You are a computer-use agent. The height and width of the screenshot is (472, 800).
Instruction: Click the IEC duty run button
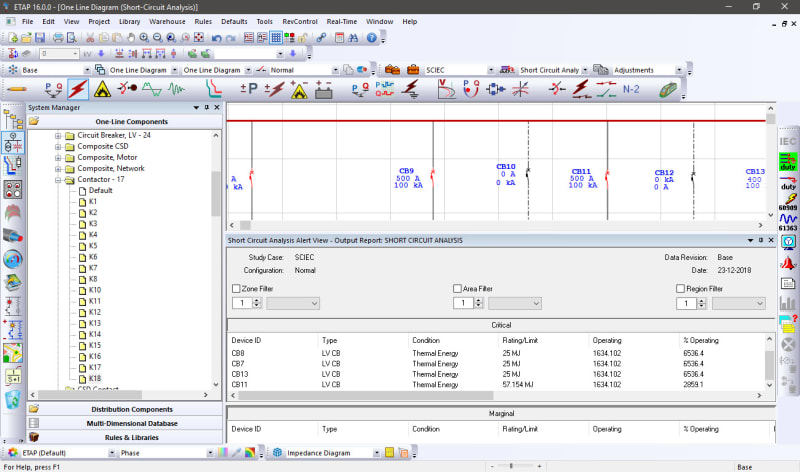tap(788, 162)
